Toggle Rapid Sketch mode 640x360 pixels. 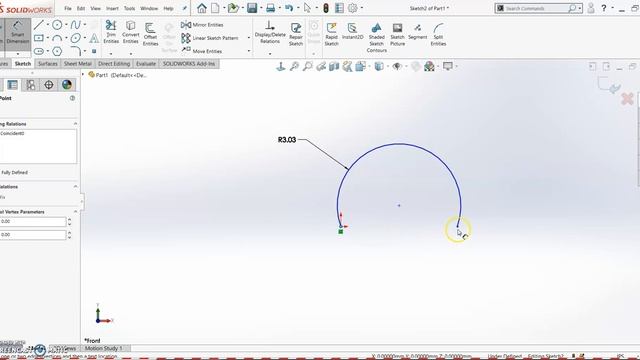(x=331, y=34)
